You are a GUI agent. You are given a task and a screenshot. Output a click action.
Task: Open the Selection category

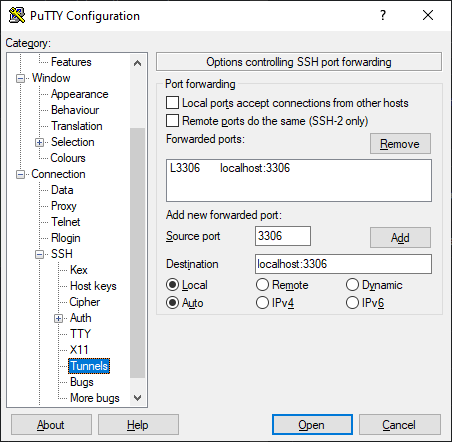[73, 142]
